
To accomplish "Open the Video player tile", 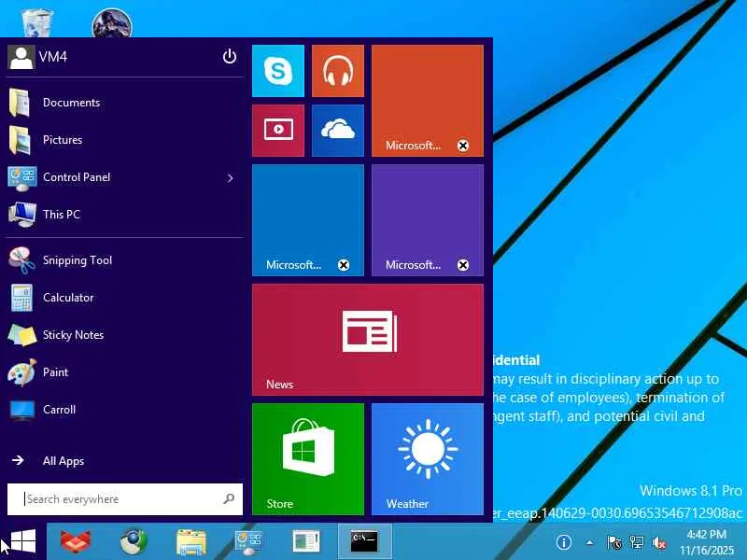I will [x=277, y=131].
